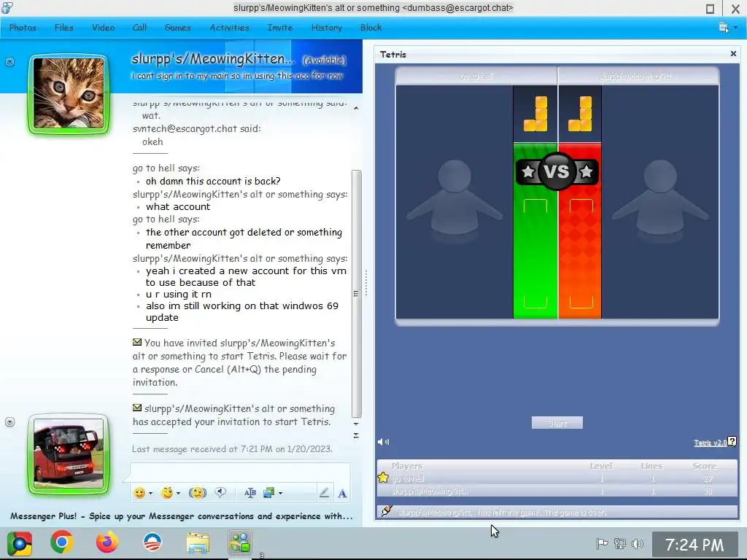Click the star next to 'go to hell'
Screen dimensions: 747x560
coord(383,478)
